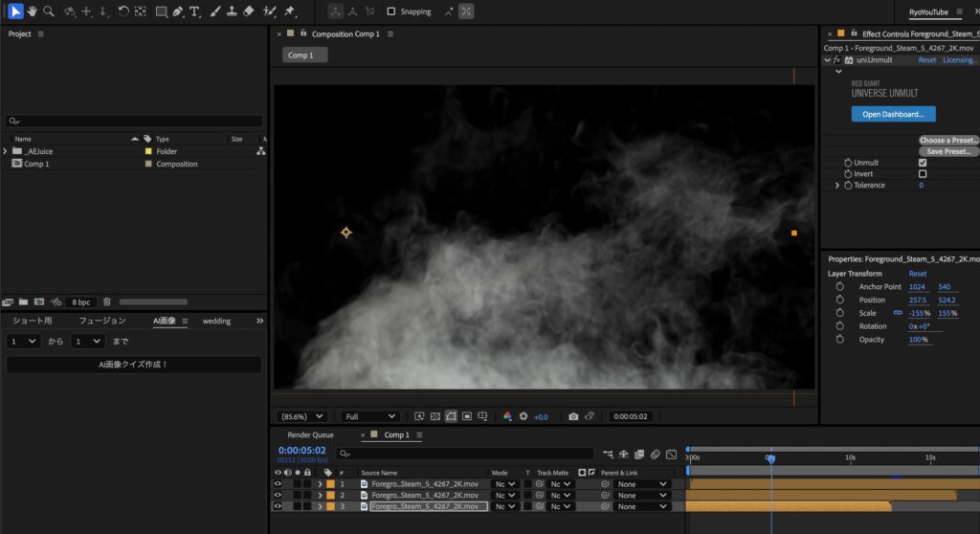Switch to the Render Queue tab
Screen dimensions: 980x534
pyautogui.click(x=310, y=434)
